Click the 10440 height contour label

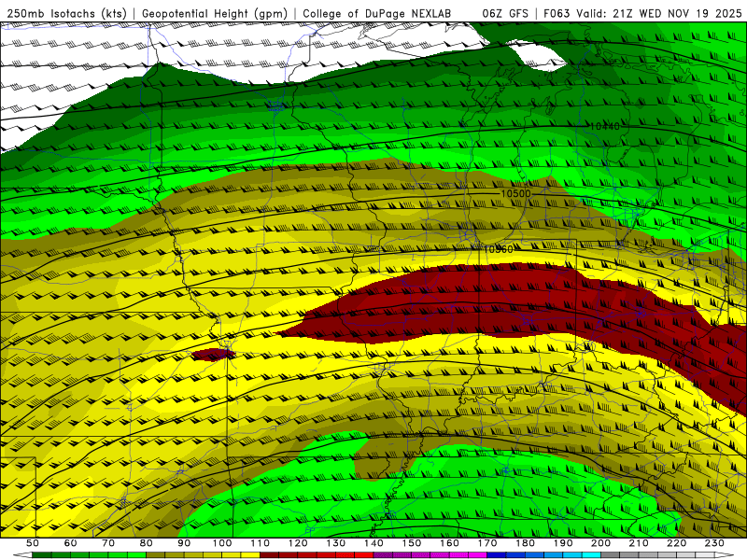pos(604,126)
